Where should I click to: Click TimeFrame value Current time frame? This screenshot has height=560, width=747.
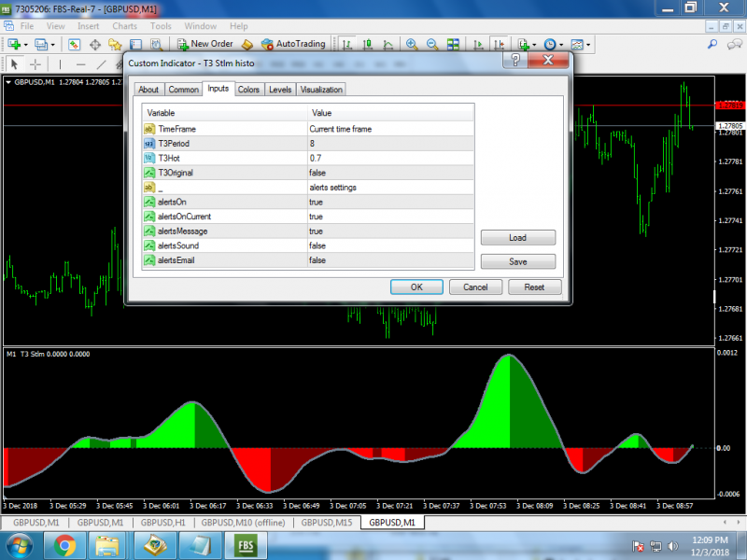pyautogui.click(x=390, y=129)
